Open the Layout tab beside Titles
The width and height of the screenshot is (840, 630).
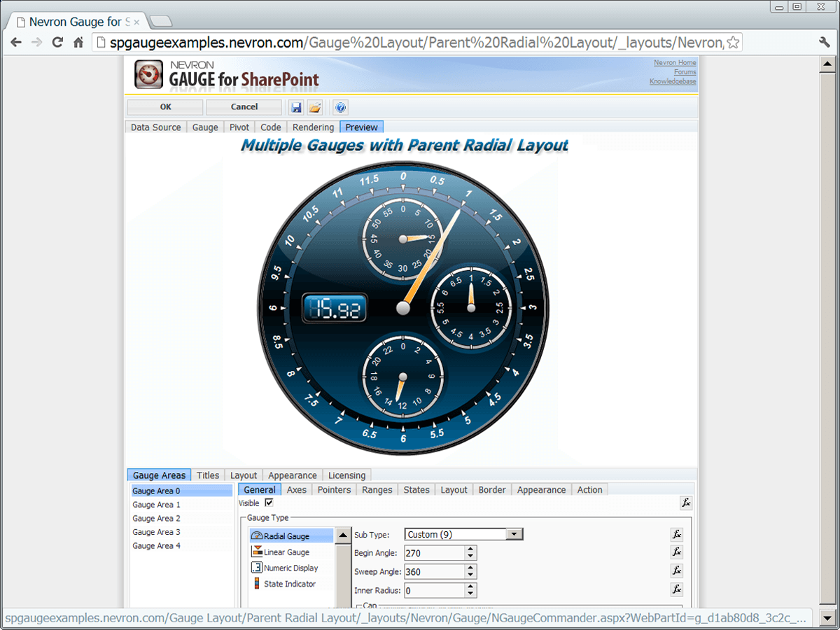coord(244,475)
